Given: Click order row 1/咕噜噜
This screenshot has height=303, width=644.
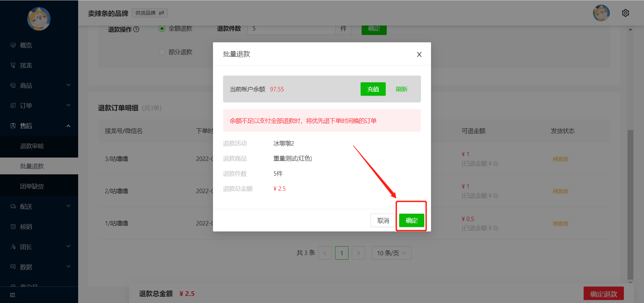Looking at the screenshot, I should (x=354, y=223).
